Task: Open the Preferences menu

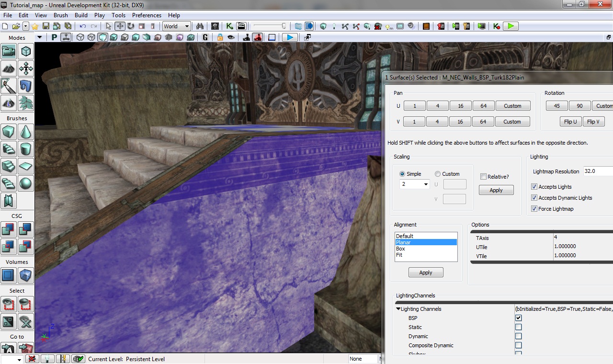Action: (147, 15)
